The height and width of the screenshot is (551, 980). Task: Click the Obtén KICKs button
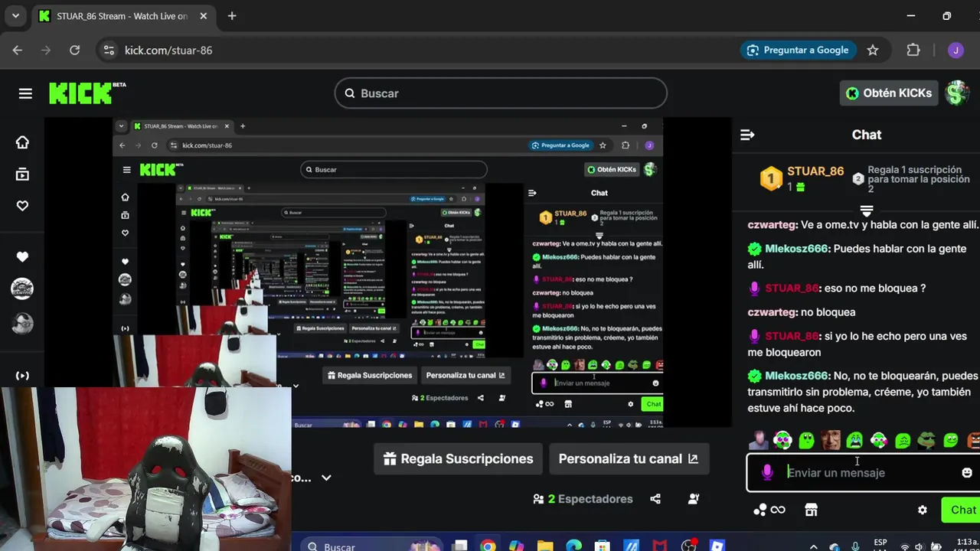[x=889, y=93]
